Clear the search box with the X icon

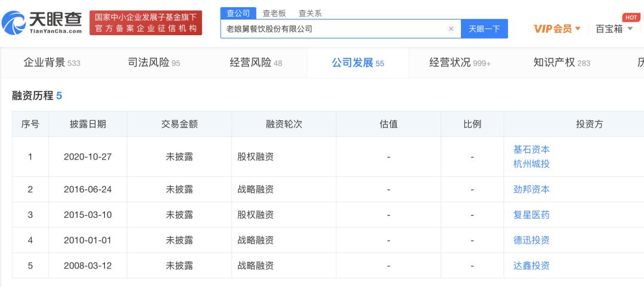(x=451, y=29)
